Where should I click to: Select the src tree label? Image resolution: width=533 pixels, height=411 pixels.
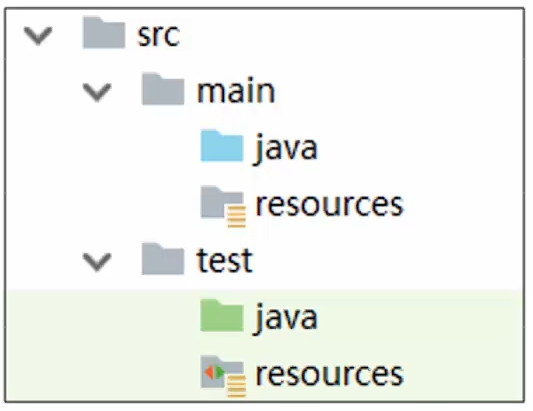click(x=158, y=35)
